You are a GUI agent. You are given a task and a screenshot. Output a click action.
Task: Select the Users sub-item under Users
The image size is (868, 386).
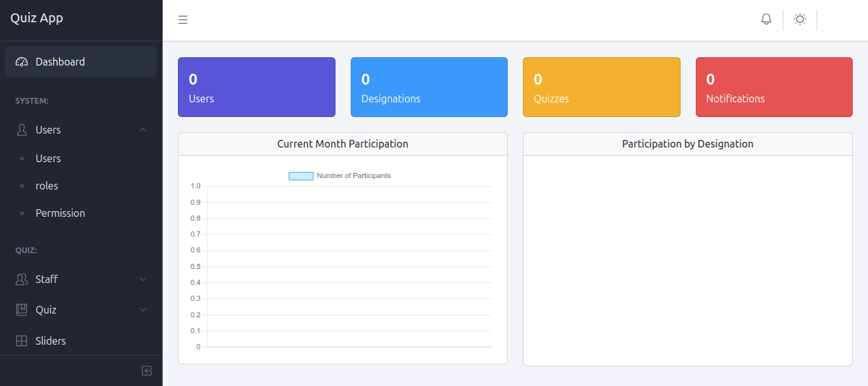pos(48,158)
